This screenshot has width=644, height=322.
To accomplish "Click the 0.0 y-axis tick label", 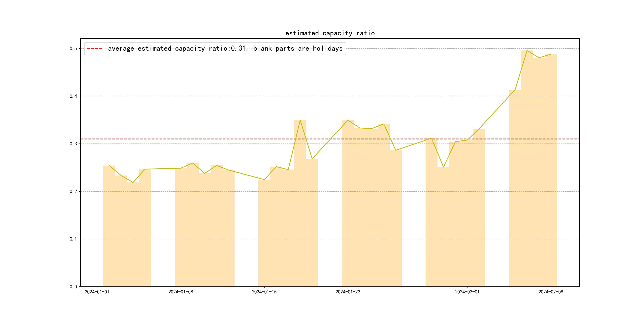I will 73,286.
